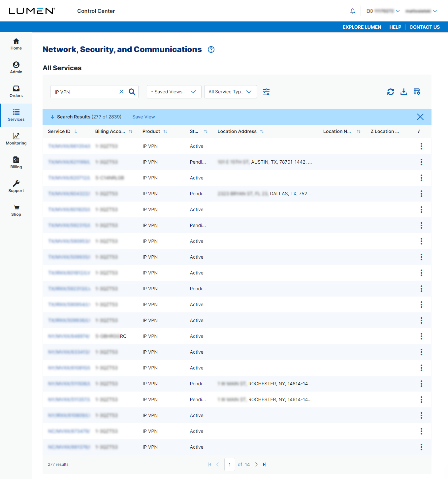Go to Orders in sidebar
This screenshot has height=479, width=448.
click(x=16, y=92)
